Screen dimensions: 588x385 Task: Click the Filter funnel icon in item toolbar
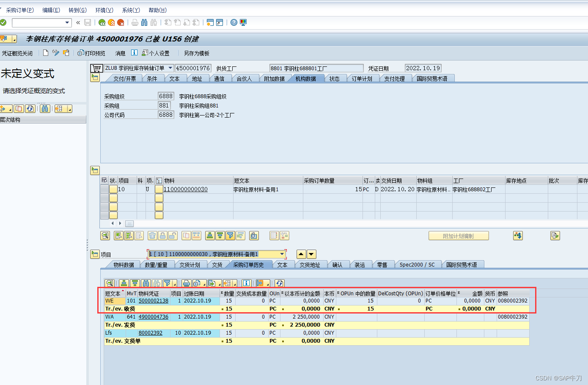tap(230, 236)
